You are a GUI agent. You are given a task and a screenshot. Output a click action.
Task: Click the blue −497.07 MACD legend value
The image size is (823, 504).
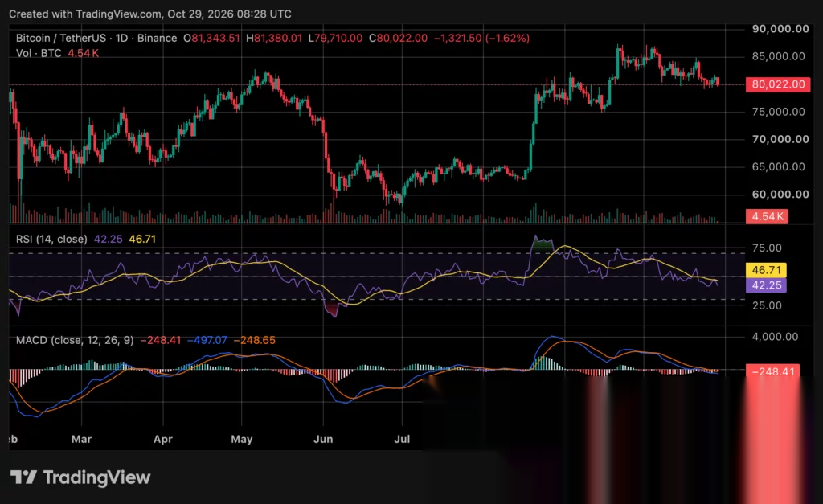[x=207, y=340]
